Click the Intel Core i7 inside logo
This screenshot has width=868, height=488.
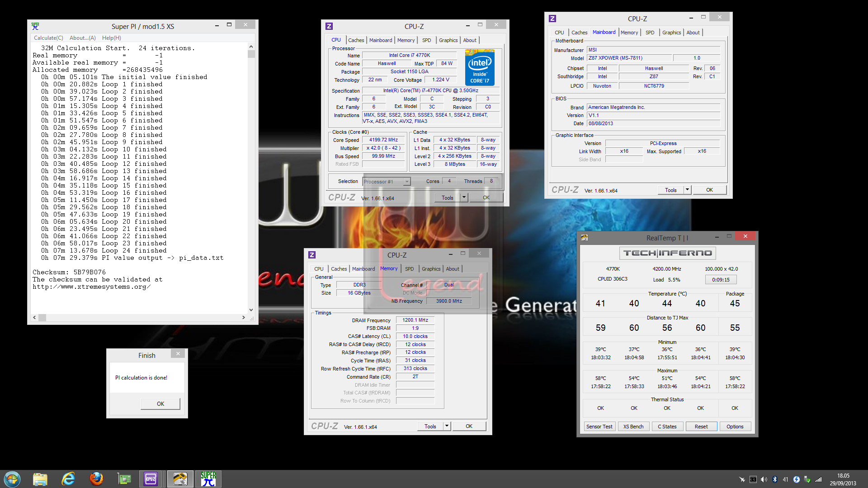click(x=480, y=67)
